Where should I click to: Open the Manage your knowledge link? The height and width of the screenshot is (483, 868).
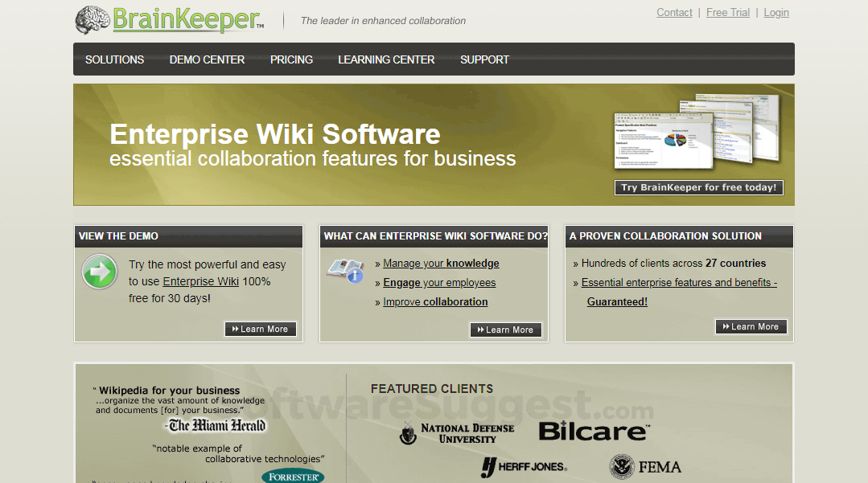(441, 263)
